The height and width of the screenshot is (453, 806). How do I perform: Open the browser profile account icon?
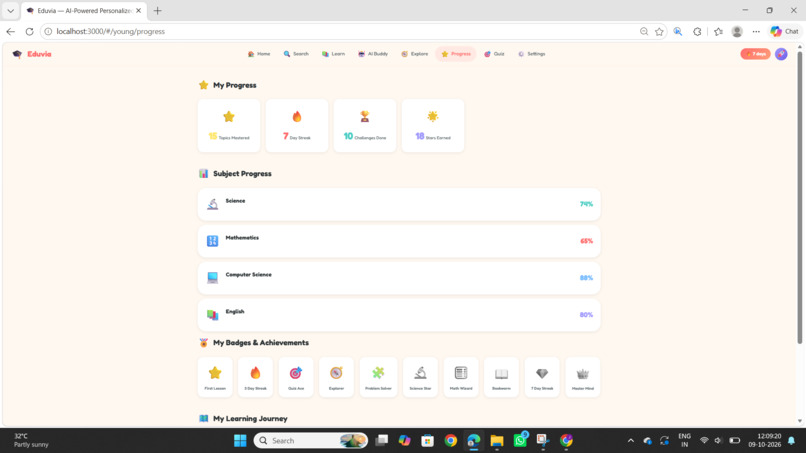(x=737, y=31)
